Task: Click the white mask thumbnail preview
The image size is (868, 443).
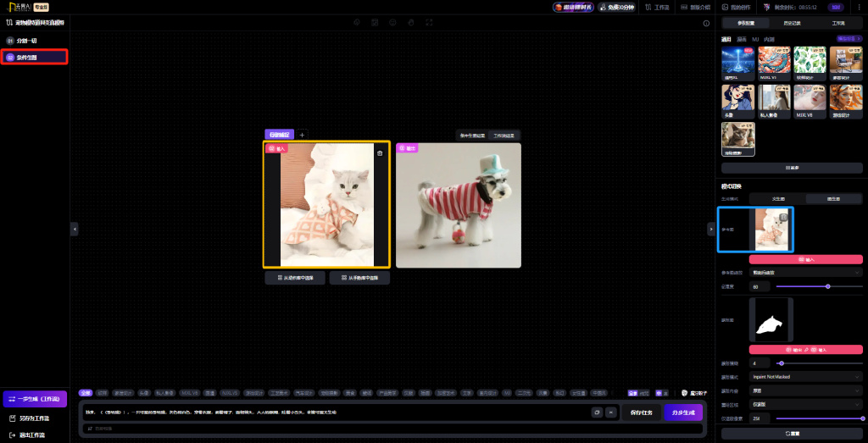Action: [x=771, y=319]
